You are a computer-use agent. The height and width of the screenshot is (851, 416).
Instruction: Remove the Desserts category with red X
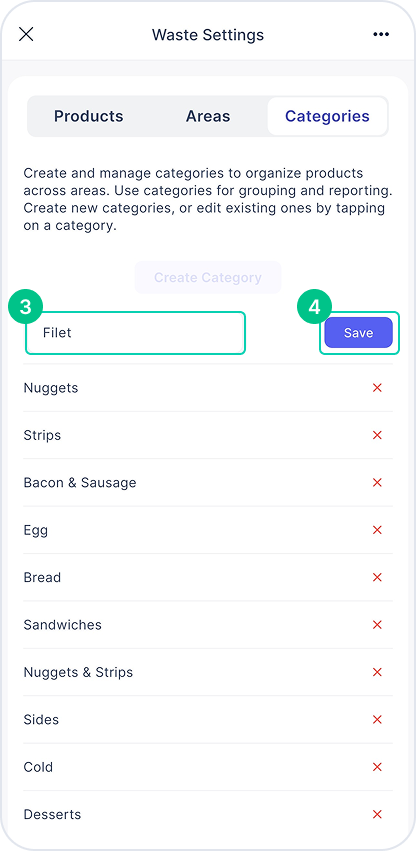(377, 814)
